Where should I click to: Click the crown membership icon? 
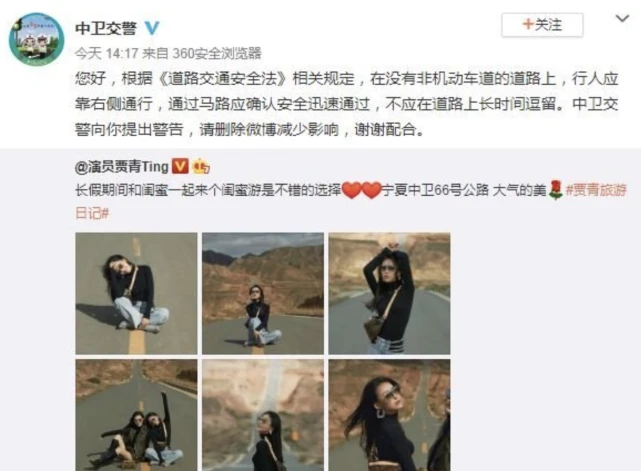[201, 166]
